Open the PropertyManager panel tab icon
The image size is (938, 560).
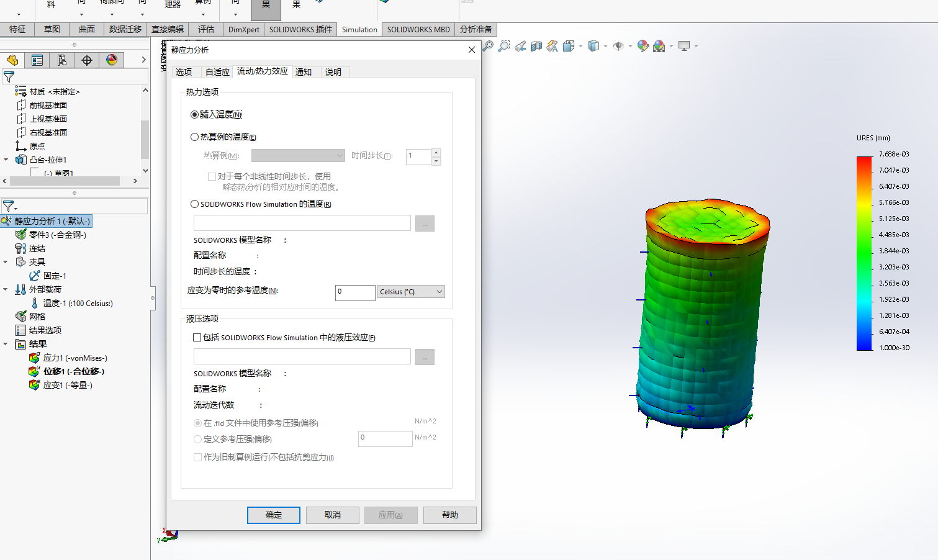(x=37, y=60)
